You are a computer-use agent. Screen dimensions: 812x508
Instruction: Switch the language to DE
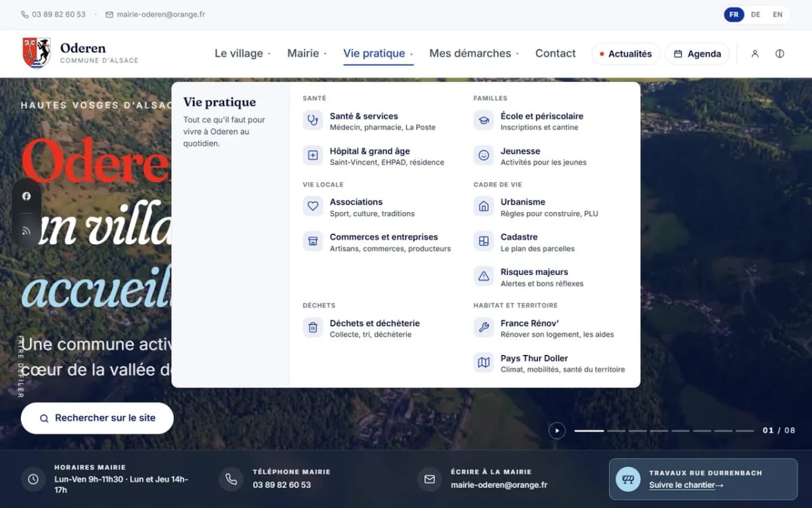(x=755, y=14)
